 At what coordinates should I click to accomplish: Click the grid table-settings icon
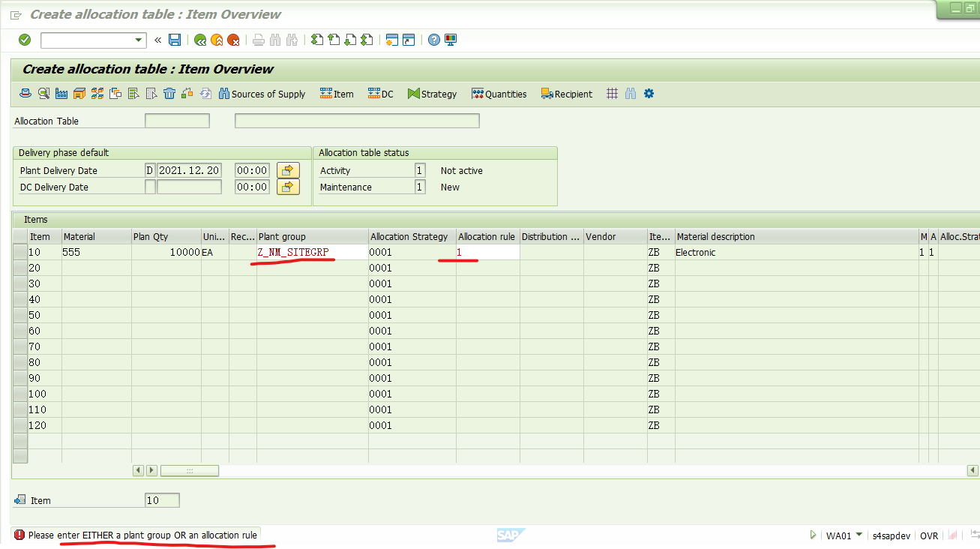click(613, 94)
